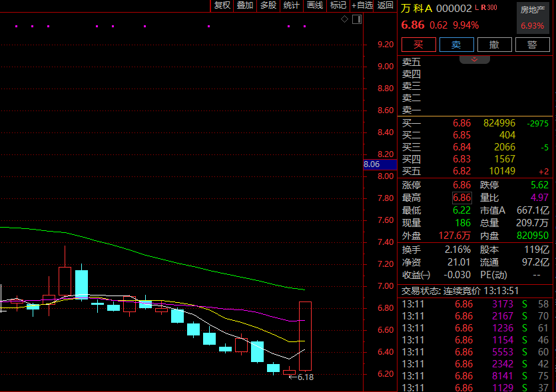Click the blue 卖 sell button
The height and width of the screenshot is (392, 556).
pos(456,45)
